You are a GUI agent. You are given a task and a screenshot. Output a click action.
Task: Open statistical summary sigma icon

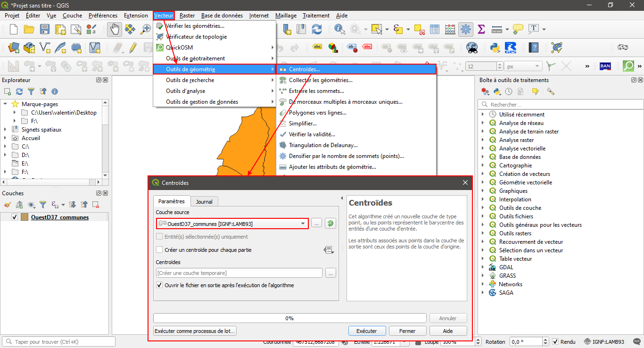(481, 29)
